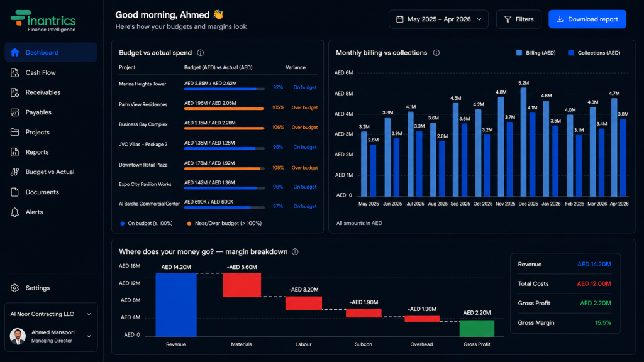Screen dimensions: 644x362
Task: Click info icon beside Monthly billing vs collections
Action: pos(436,53)
